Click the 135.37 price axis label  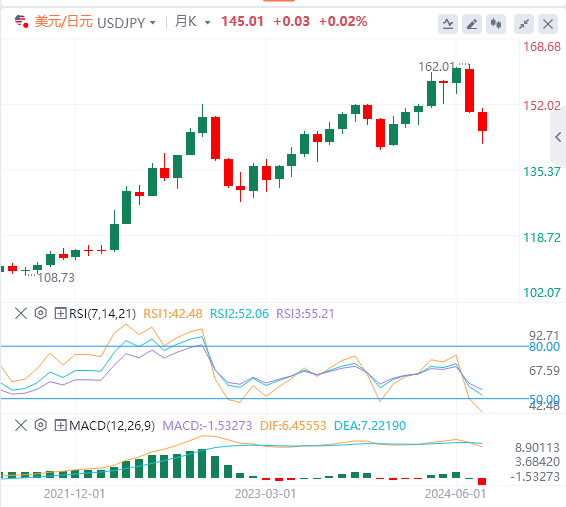pos(542,172)
